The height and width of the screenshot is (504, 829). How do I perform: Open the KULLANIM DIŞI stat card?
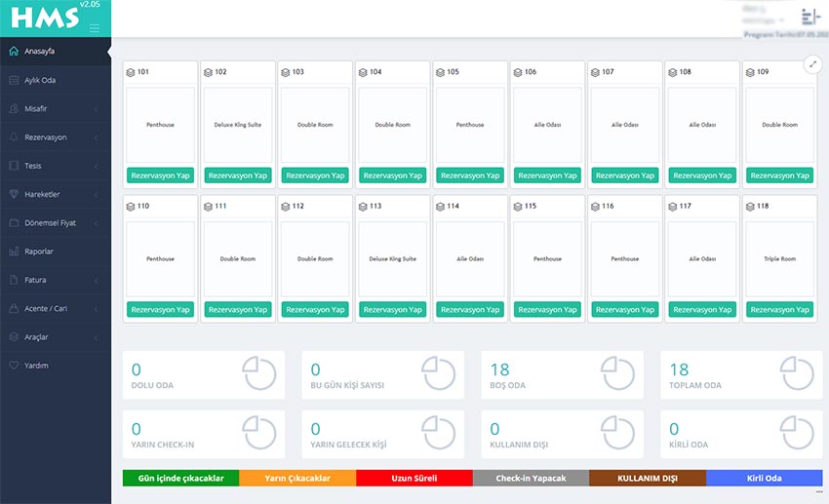pyautogui.click(x=562, y=434)
